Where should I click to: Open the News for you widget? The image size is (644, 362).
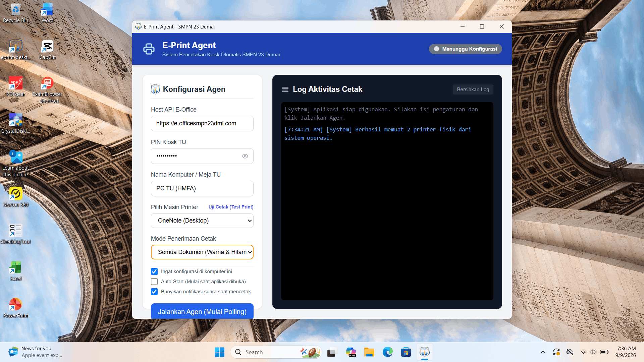(x=35, y=352)
